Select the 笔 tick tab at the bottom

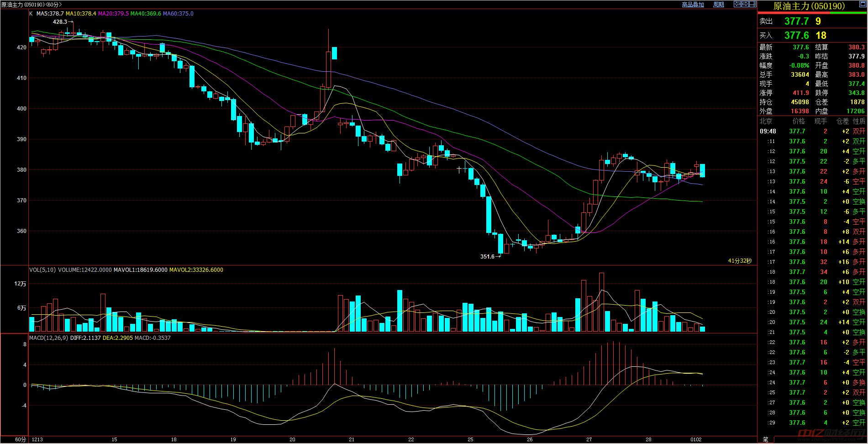coord(765,439)
